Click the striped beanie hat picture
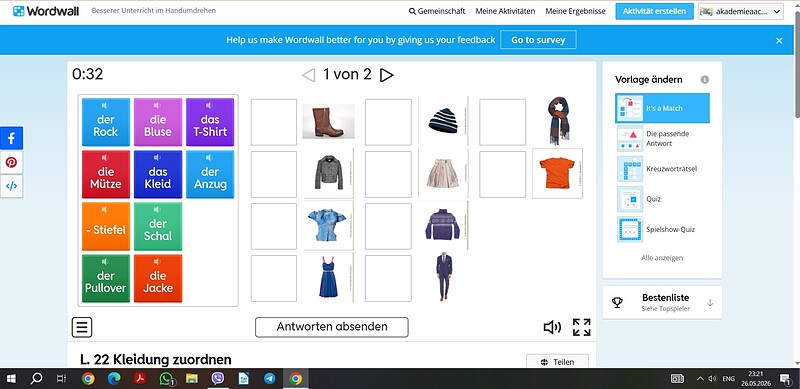Viewport: 800px width, 389px height. click(443, 121)
